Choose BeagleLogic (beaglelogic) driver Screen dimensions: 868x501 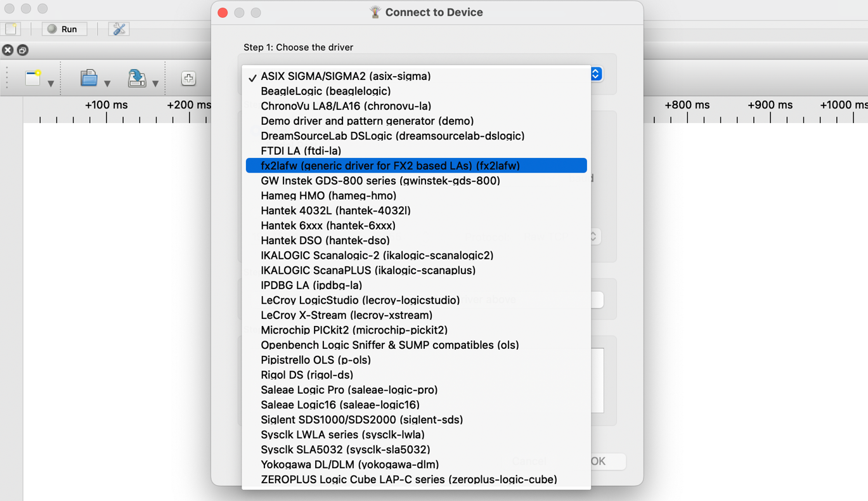click(x=416, y=91)
